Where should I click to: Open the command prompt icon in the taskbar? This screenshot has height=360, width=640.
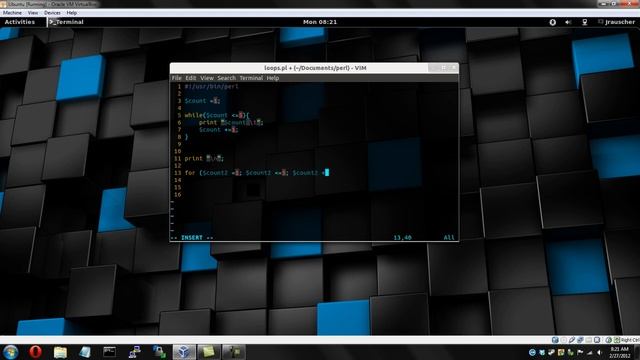pos(109,352)
